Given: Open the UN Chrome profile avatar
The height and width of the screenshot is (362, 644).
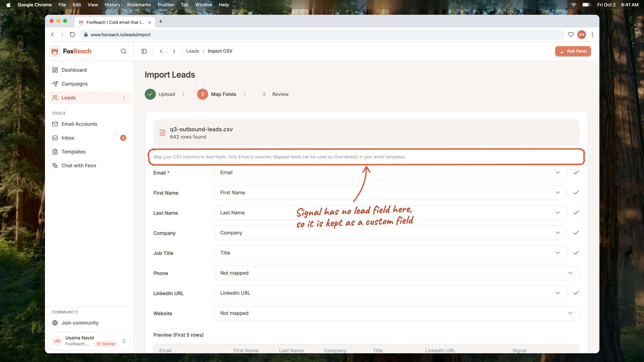Looking at the screenshot, I should (581, 34).
